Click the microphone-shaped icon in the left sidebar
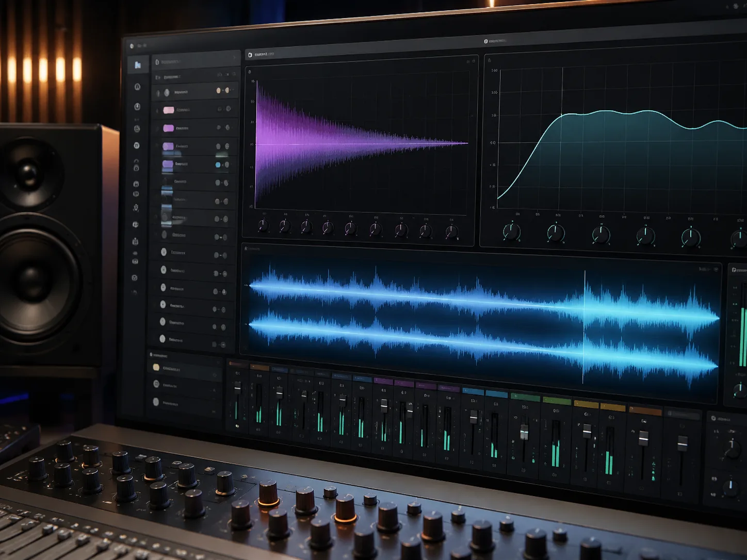Viewport: 747px width, 560px height. coord(136,208)
